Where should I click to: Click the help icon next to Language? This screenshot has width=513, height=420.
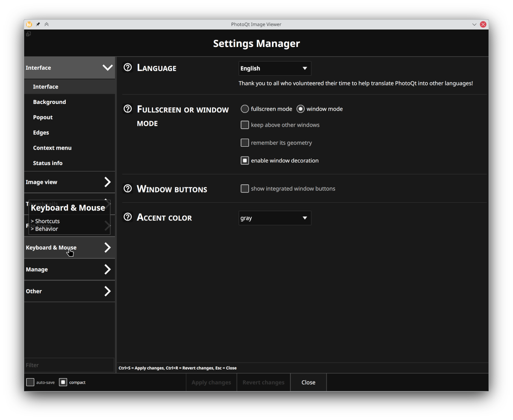pyautogui.click(x=127, y=68)
